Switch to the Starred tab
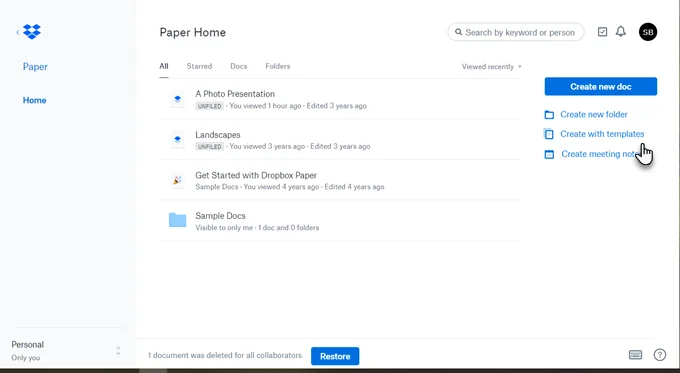 coord(199,66)
